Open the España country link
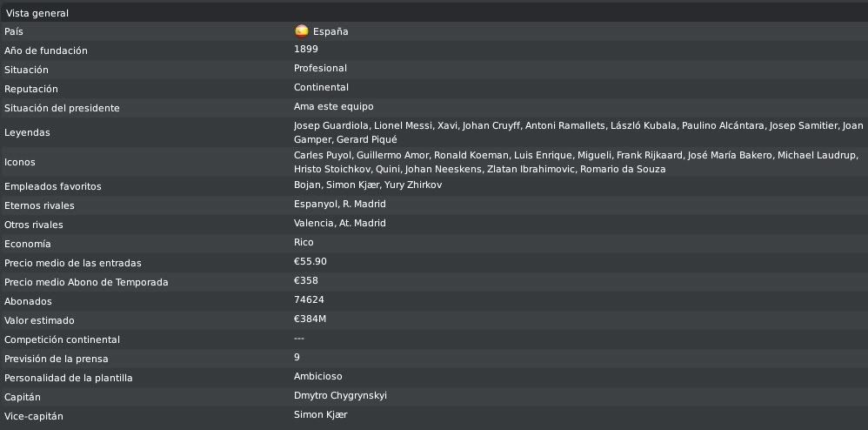Viewport: 868px width, 430px height. coord(331,31)
